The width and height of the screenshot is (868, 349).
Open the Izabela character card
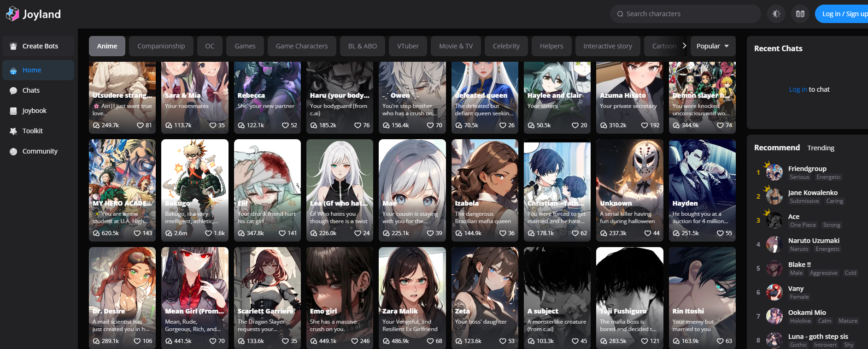coord(485,190)
